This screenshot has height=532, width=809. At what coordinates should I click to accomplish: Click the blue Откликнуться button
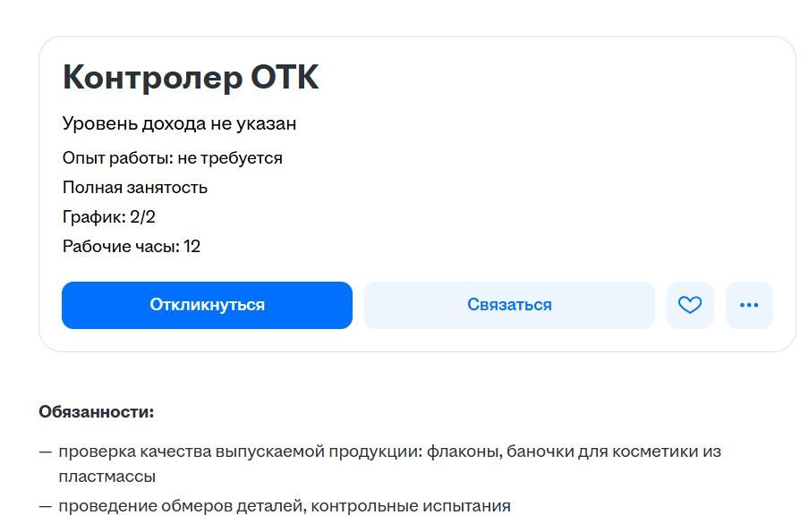click(207, 305)
